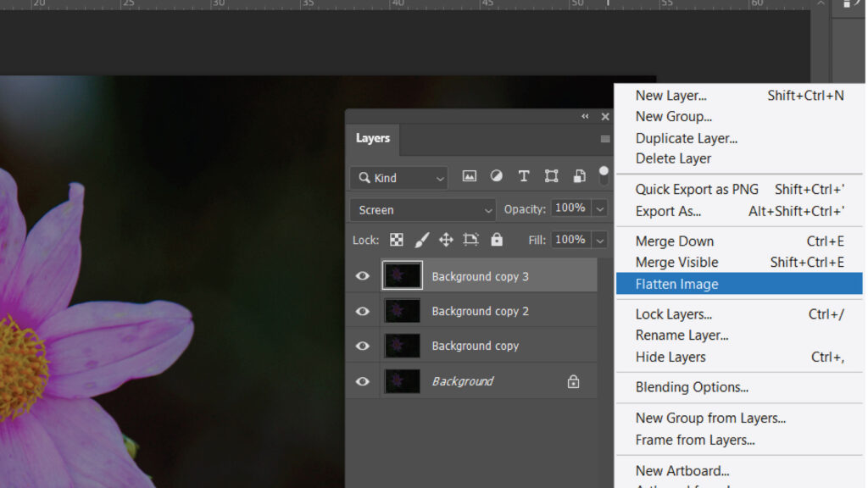
Task: Toggle visibility of Background copy layer
Action: click(x=363, y=346)
